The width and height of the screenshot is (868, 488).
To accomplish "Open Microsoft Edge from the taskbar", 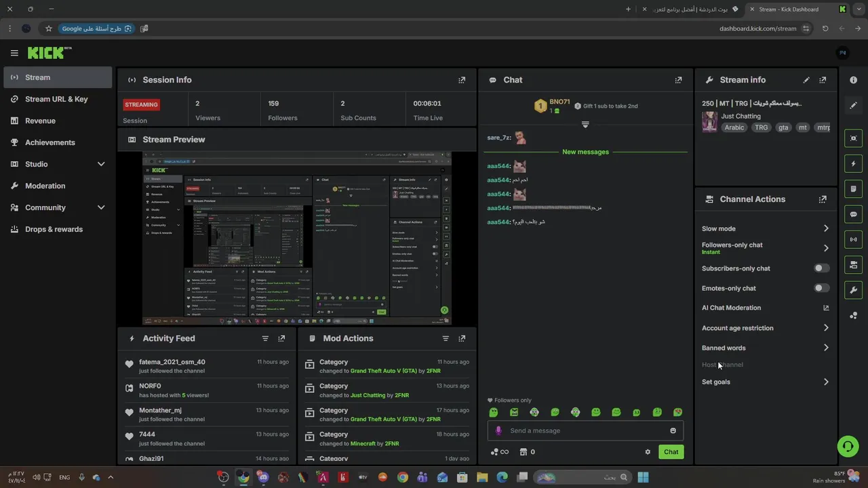I will point(502,477).
